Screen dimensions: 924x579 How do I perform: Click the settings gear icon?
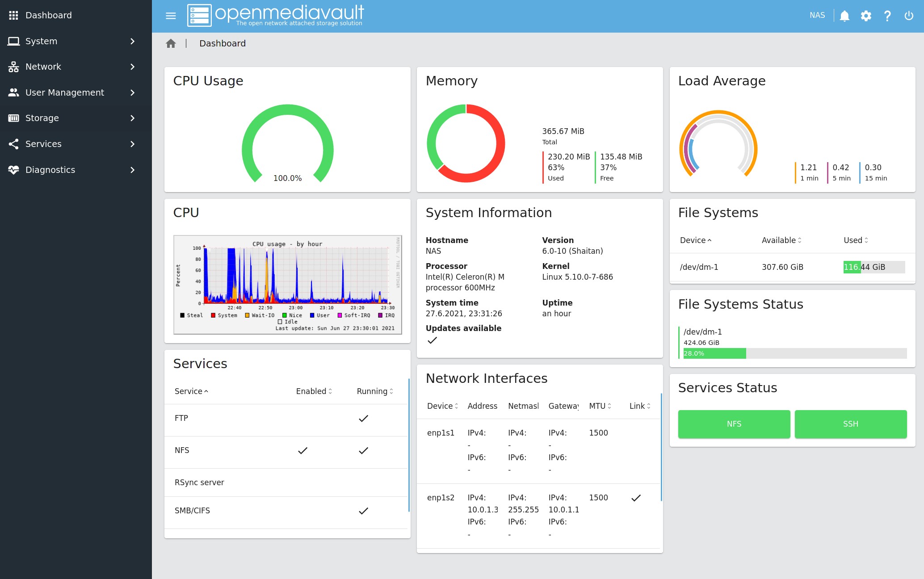(x=866, y=15)
